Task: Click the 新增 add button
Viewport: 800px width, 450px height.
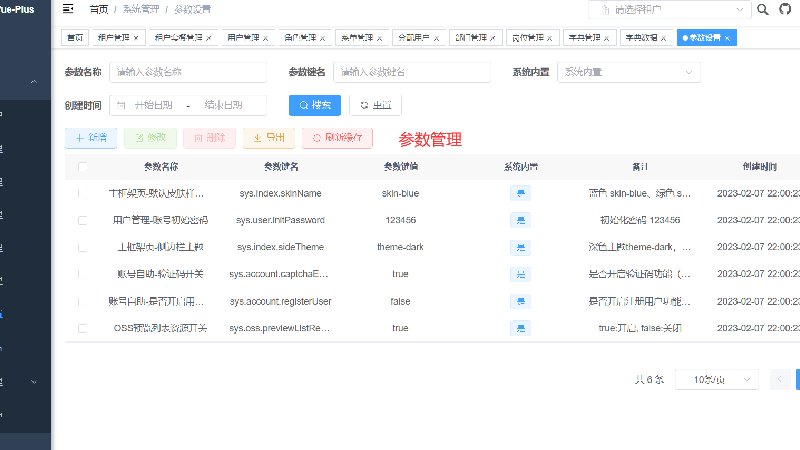Action: click(91, 138)
